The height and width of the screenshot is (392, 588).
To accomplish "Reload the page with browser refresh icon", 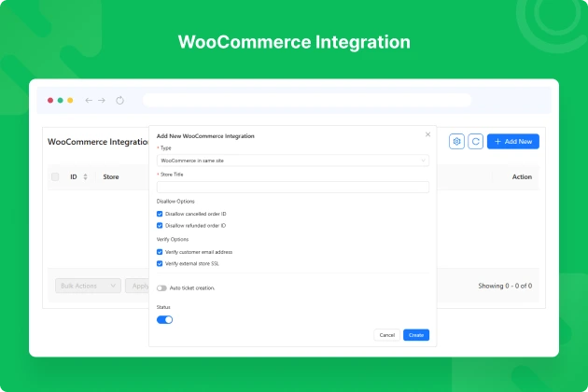I will pos(119,100).
